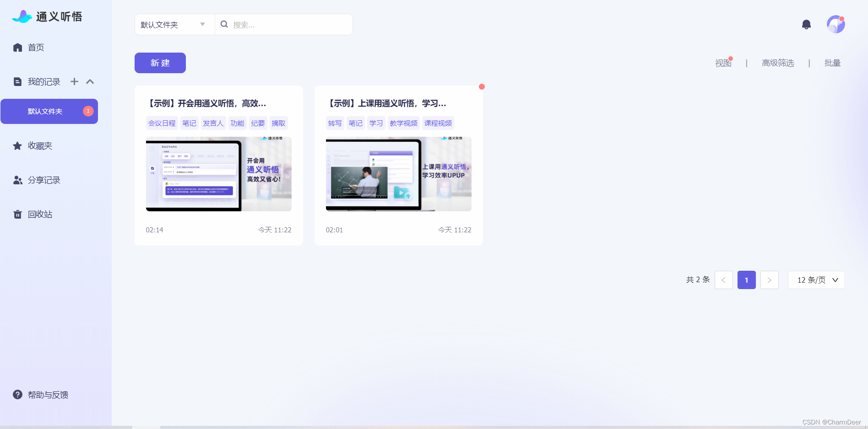Click the Tongyi Tingwu logo

[x=47, y=16]
